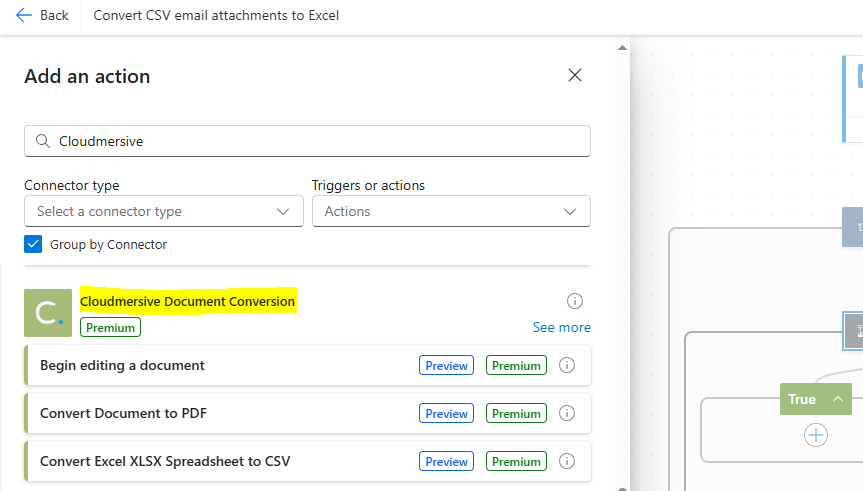The width and height of the screenshot is (863, 491).
Task: Select Convert Document to PDF action
Action: click(x=308, y=413)
